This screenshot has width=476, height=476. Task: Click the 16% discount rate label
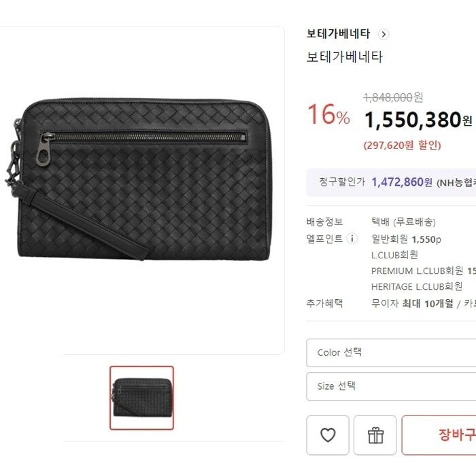[x=328, y=115]
